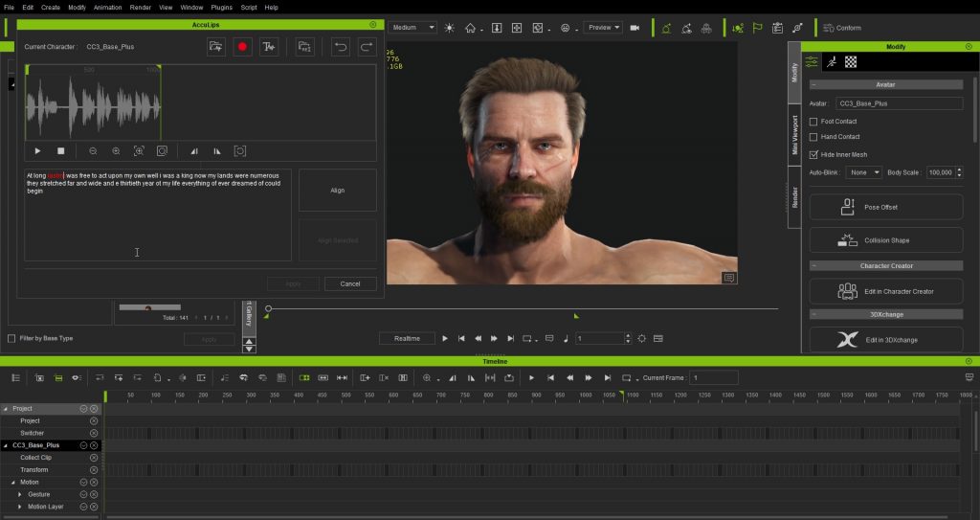The image size is (980, 520).
Task: Collapse the Motion track group
Action: coord(13,483)
